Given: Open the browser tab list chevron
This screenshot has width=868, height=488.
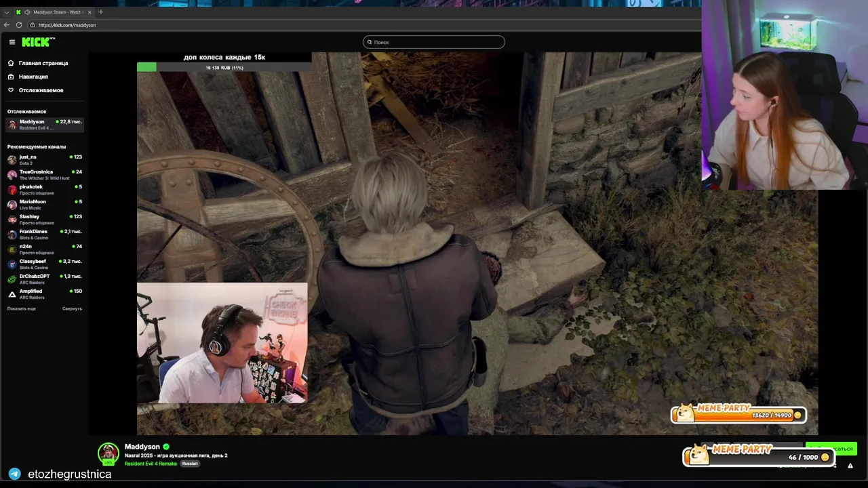Looking at the screenshot, I should tap(7, 12).
